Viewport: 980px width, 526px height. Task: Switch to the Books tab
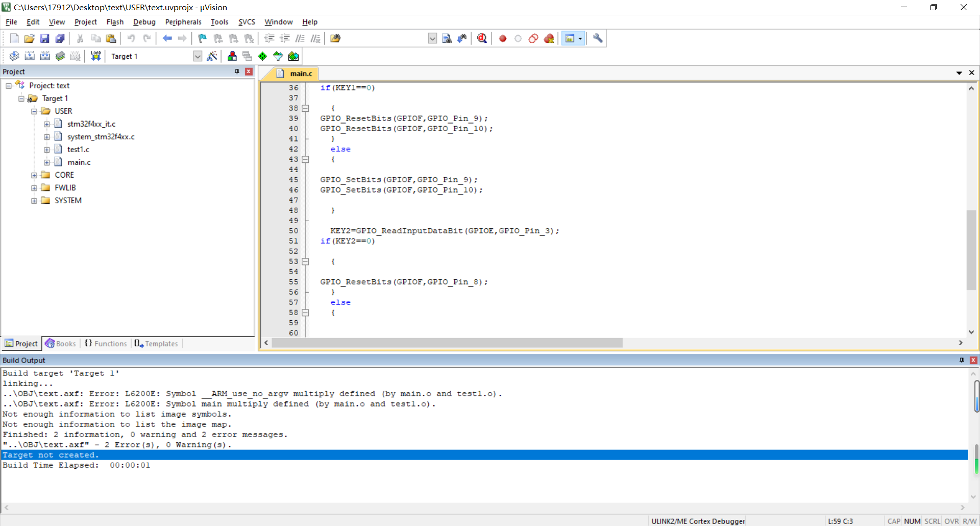[60, 344]
